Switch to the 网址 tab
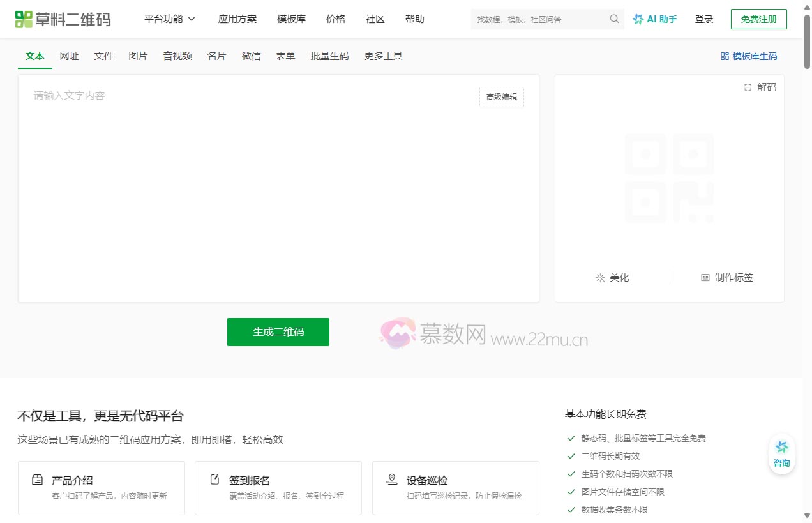Screen dimensions: 812x523 coord(69,56)
